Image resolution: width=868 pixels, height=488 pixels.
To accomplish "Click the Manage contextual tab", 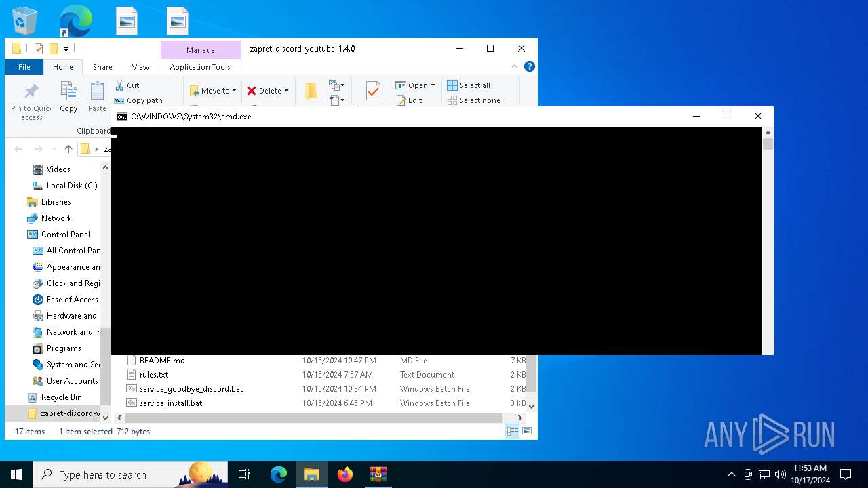I will pos(201,50).
